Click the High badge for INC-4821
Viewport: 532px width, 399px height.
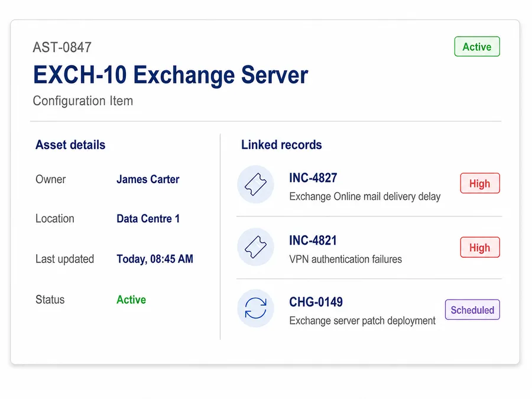coord(480,247)
